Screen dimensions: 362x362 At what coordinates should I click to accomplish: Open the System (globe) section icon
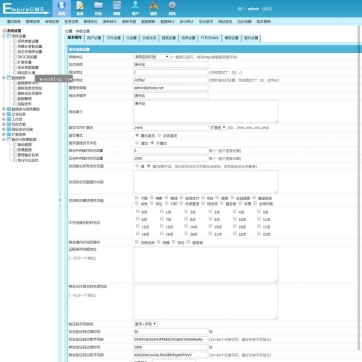click(62, 8)
